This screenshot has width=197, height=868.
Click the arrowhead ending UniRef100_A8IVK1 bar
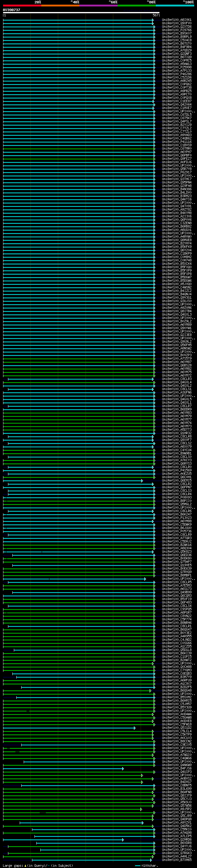[153, 20]
